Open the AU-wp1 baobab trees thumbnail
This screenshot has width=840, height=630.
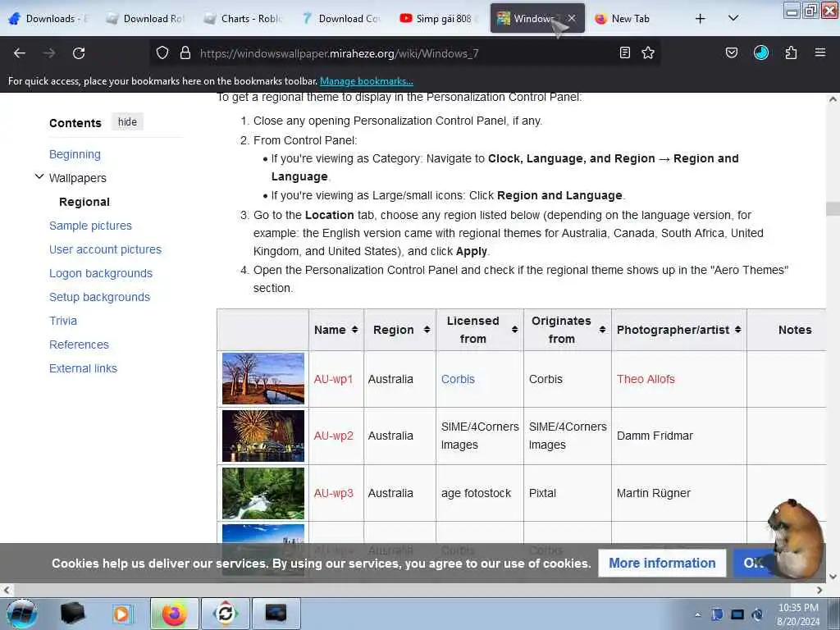click(263, 379)
